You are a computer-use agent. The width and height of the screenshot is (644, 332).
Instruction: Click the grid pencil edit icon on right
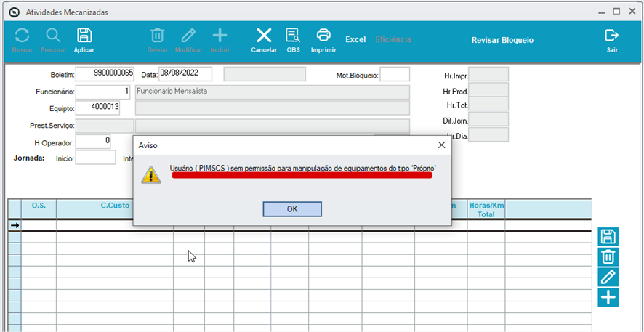(x=608, y=277)
